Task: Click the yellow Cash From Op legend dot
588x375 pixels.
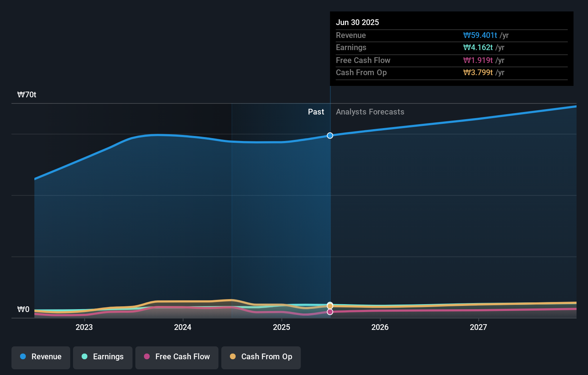Action: 233,357
